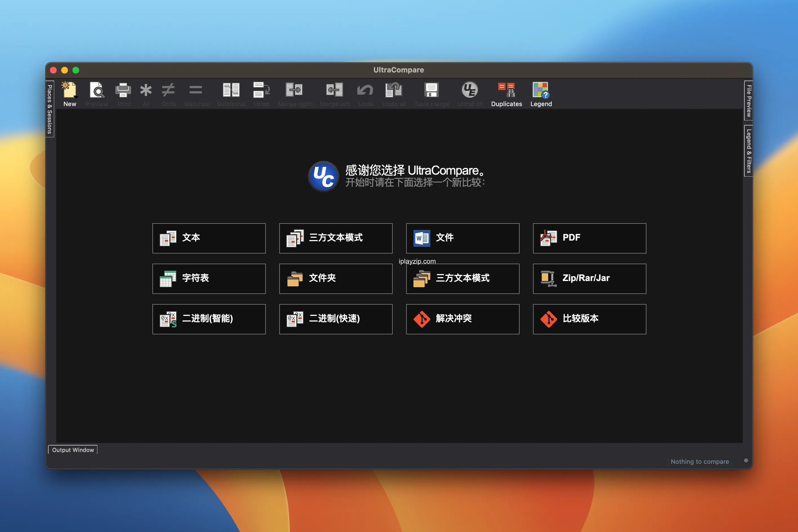Start a 字符表 table compare
Image resolution: width=798 pixels, height=532 pixels.
pyautogui.click(x=209, y=278)
